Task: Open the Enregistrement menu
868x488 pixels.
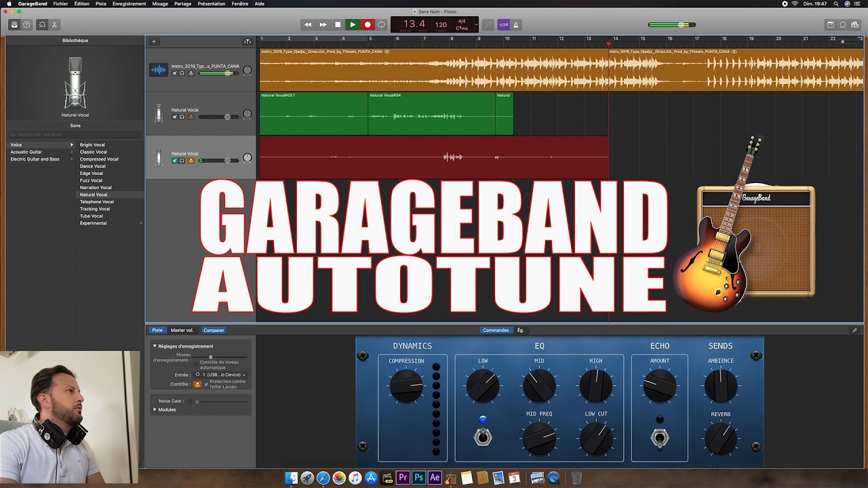Action: [129, 3]
